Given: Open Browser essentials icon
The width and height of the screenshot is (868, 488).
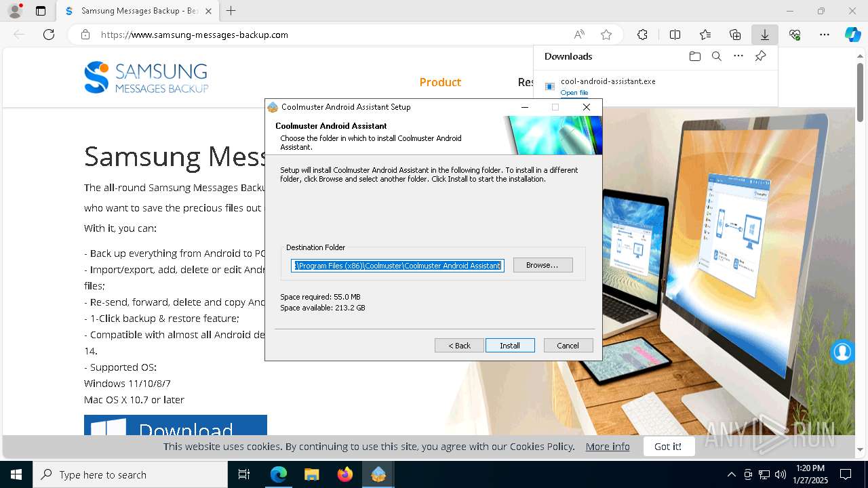Looking at the screenshot, I should pos(795,35).
